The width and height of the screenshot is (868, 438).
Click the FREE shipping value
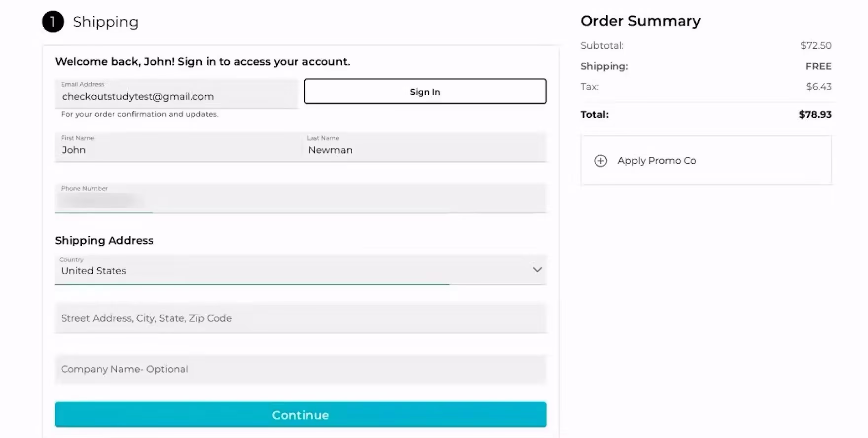(x=818, y=66)
